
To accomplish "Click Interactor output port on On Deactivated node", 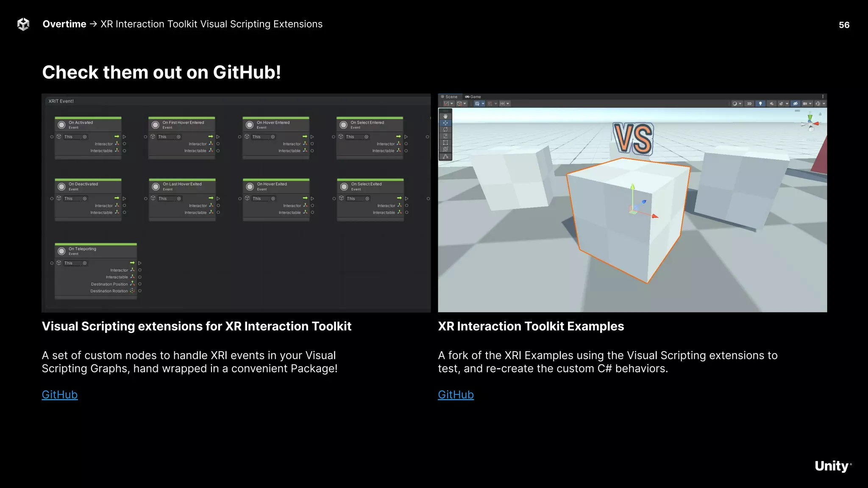I will pyautogui.click(x=124, y=205).
